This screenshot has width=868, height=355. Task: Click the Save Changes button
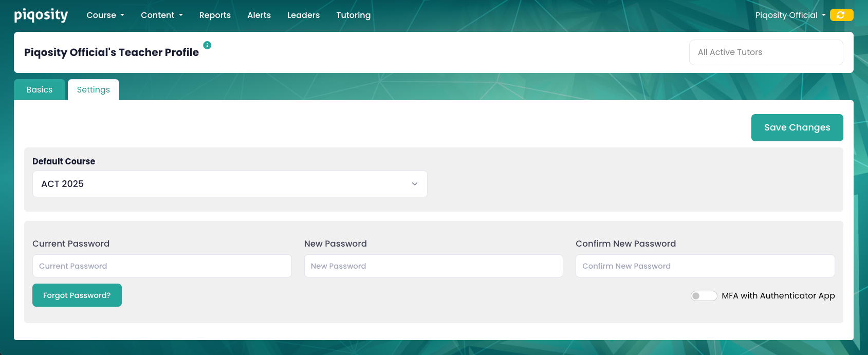pos(797,127)
